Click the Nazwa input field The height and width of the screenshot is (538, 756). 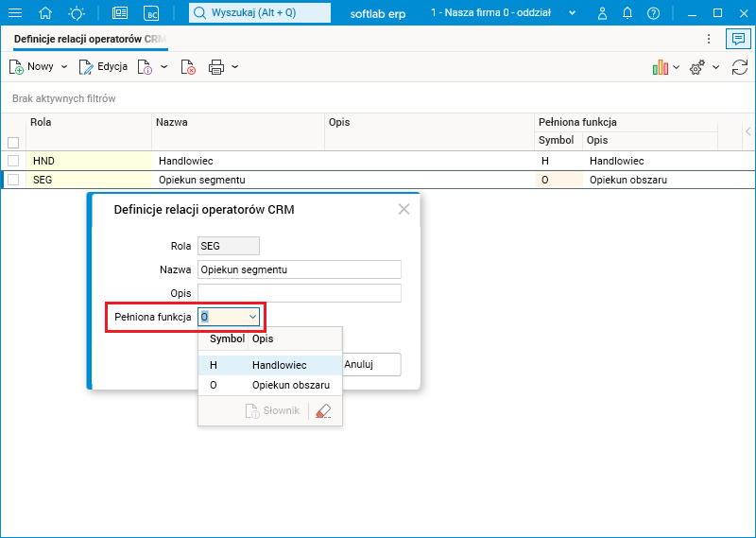click(x=300, y=269)
